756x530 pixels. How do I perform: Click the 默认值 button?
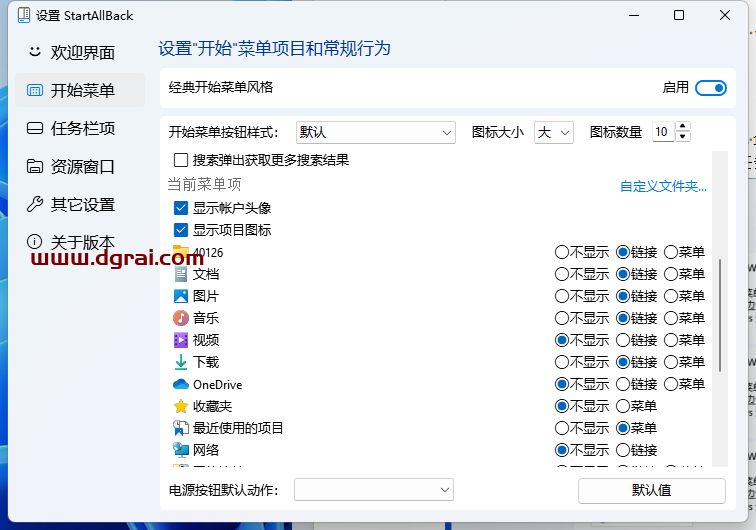[x=652, y=490]
